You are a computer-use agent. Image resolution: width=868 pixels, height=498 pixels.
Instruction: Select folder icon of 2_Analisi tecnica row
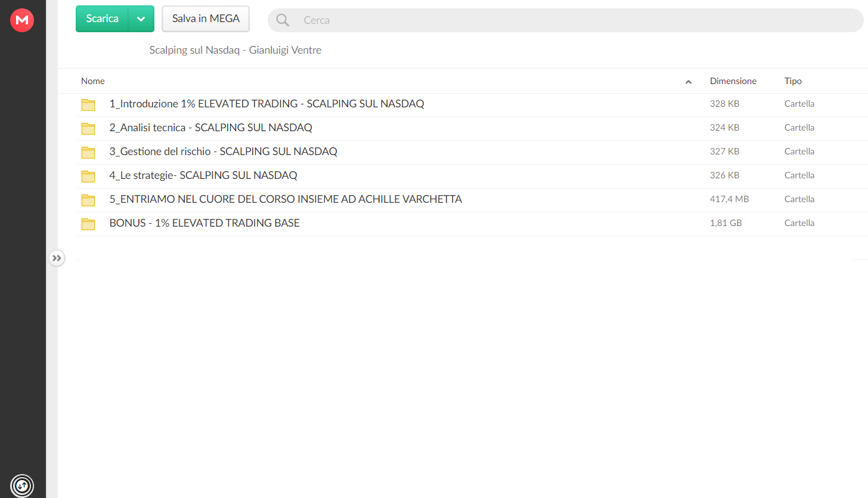click(88, 128)
